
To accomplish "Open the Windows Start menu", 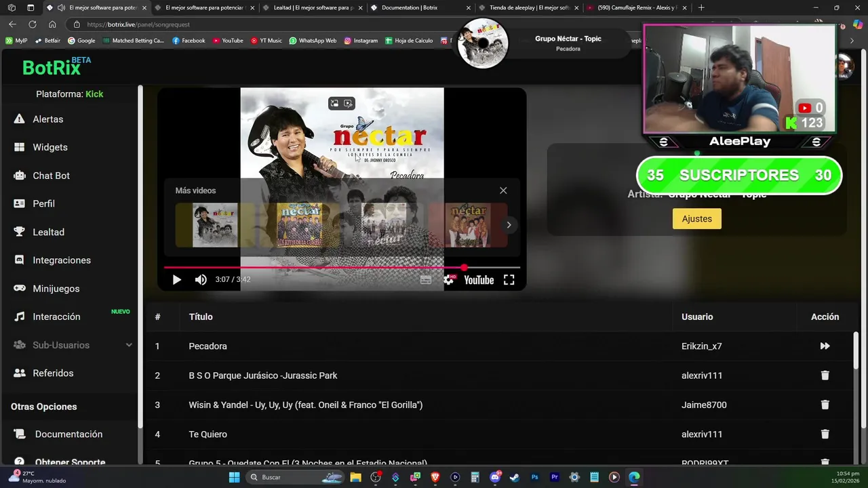I will point(234,477).
